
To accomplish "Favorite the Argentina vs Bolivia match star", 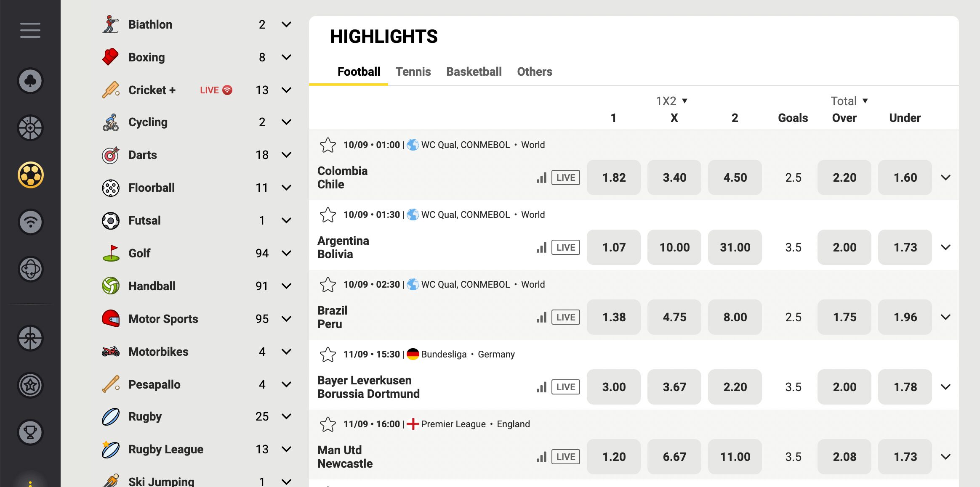I will coord(328,215).
